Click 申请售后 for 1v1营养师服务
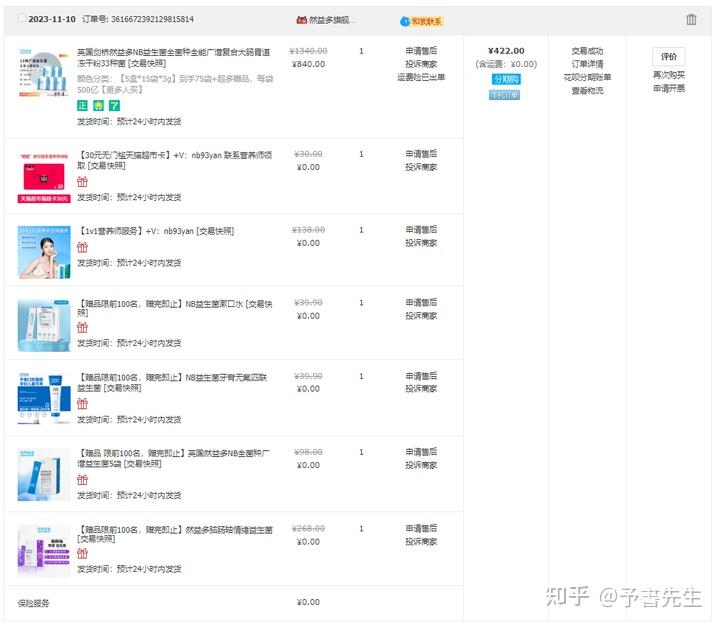 point(421,229)
